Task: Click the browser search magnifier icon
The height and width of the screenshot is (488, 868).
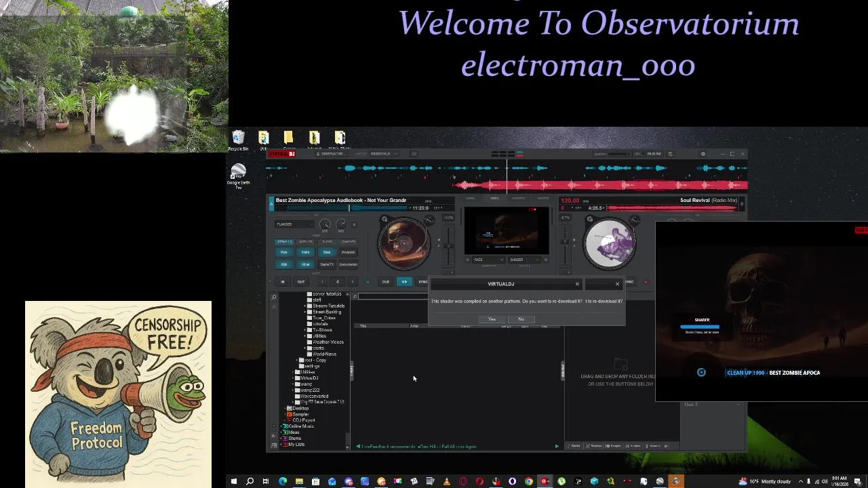Action: click(355, 296)
